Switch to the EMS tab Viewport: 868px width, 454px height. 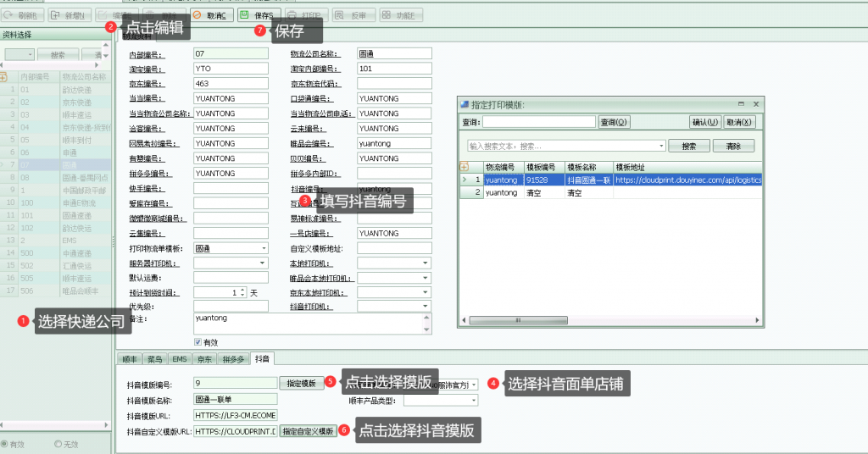pyautogui.click(x=180, y=359)
